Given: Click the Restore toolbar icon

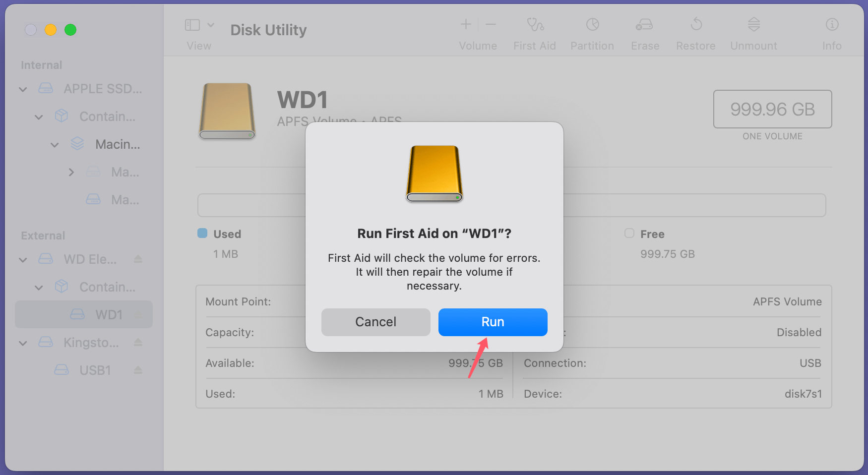Looking at the screenshot, I should click(x=696, y=24).
